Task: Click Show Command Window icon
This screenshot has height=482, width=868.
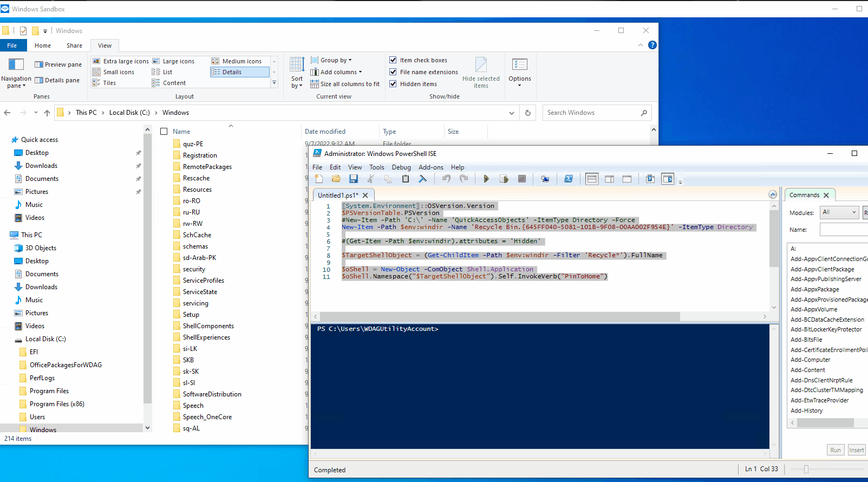Action: click(x=650, y=179)
